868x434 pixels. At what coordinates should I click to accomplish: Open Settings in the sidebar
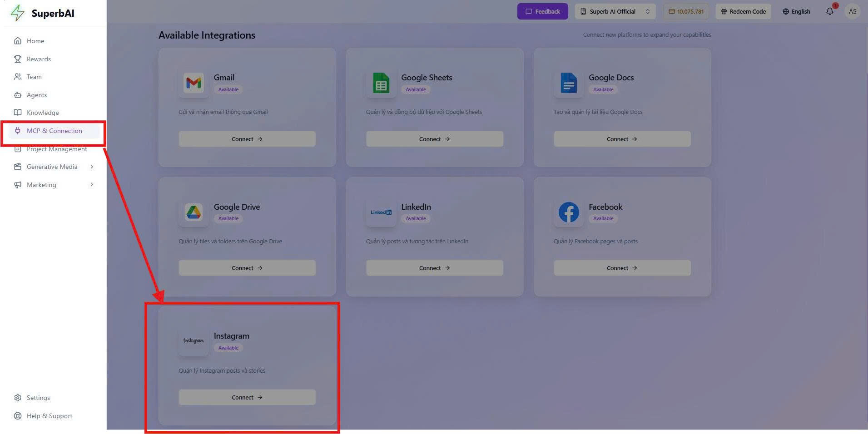click(38, 398)
